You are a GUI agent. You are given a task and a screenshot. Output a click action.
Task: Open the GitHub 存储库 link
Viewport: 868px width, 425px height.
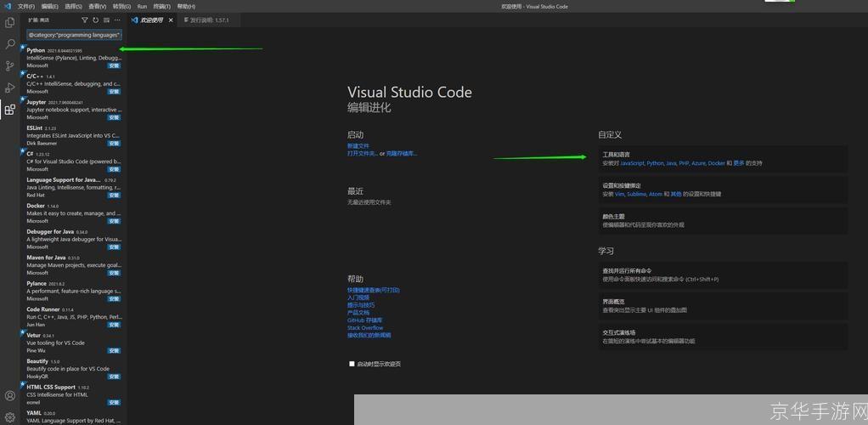pyautogui.click(x=365, y=320)
